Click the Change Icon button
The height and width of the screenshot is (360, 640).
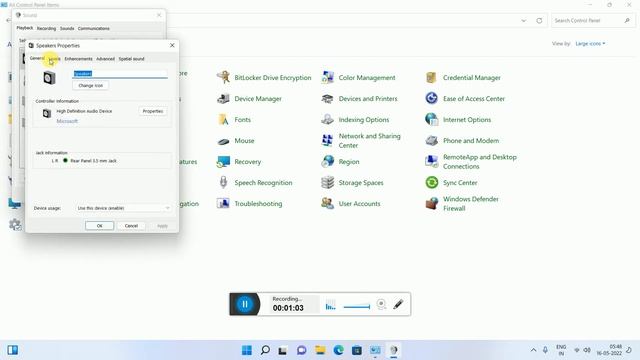coord(91,86)
